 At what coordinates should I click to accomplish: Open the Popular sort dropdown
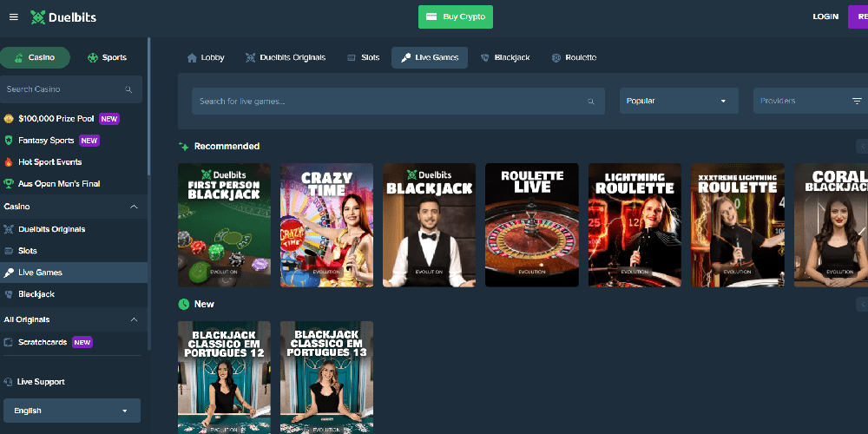tap(678, 102)
